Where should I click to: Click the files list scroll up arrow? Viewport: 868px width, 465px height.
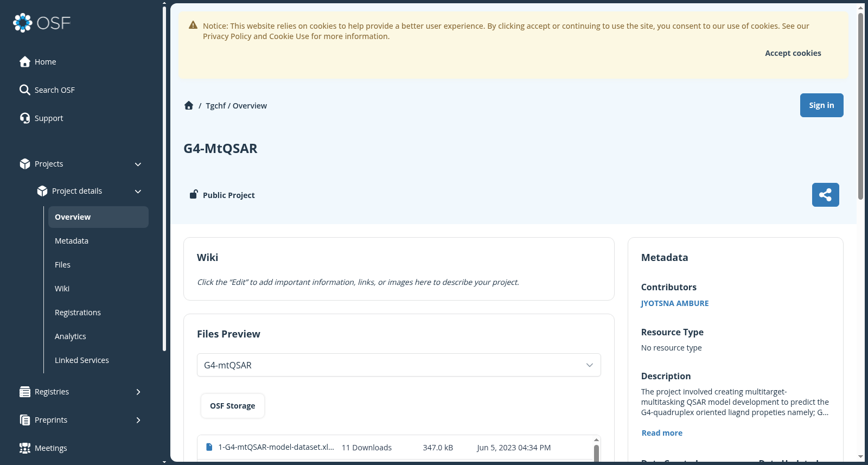click(596, 440)
